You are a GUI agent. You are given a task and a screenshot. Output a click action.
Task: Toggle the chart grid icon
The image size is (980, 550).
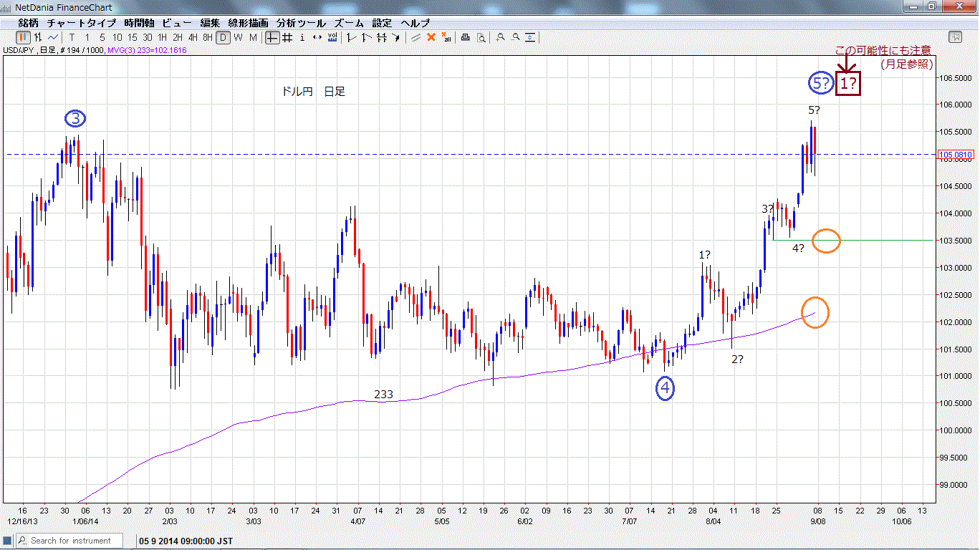pyautogui.click(x=287, y=37)
